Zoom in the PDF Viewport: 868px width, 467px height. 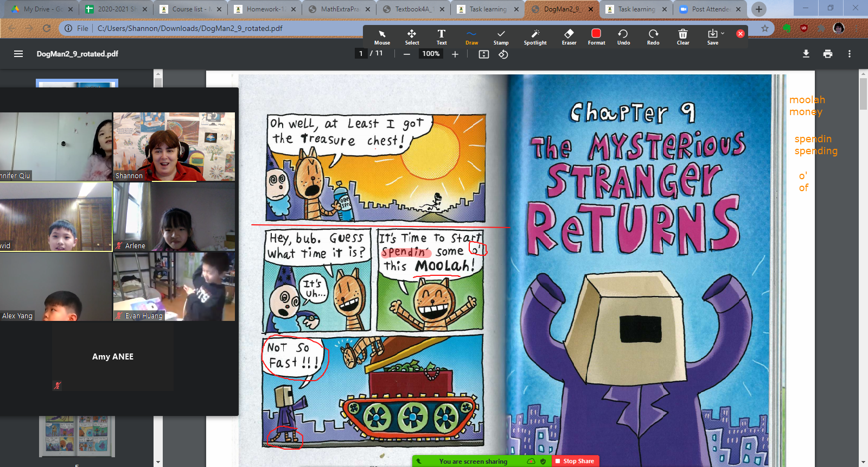455,54
